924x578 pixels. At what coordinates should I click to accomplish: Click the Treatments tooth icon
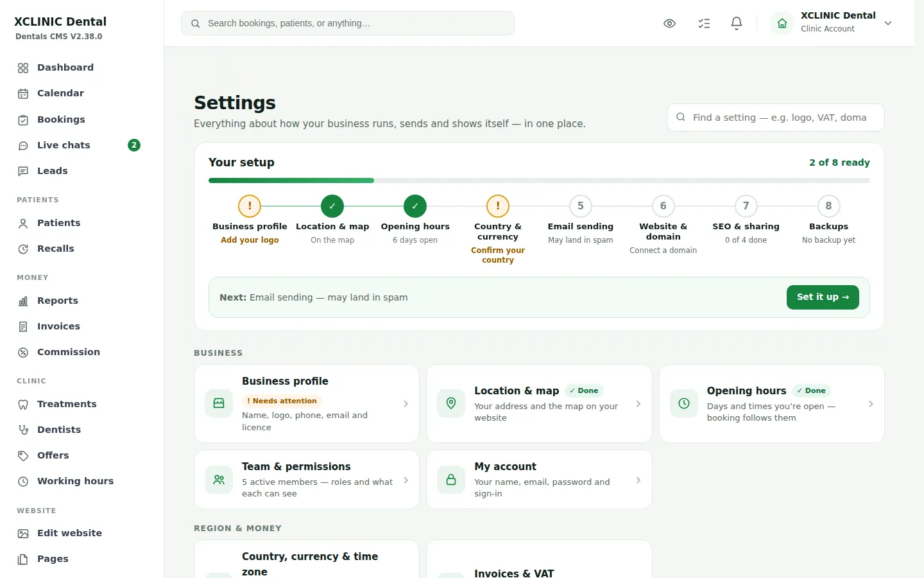coord(23,405)
